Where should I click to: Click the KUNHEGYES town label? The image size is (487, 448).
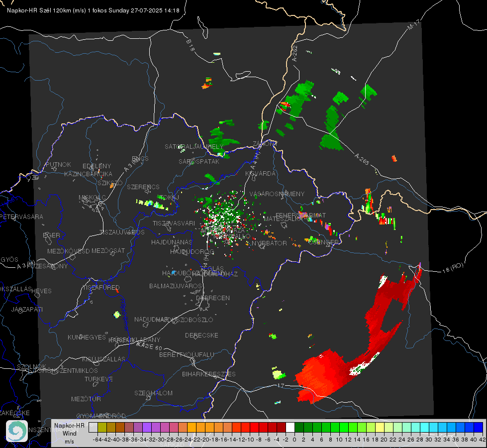tap(87, 337)
